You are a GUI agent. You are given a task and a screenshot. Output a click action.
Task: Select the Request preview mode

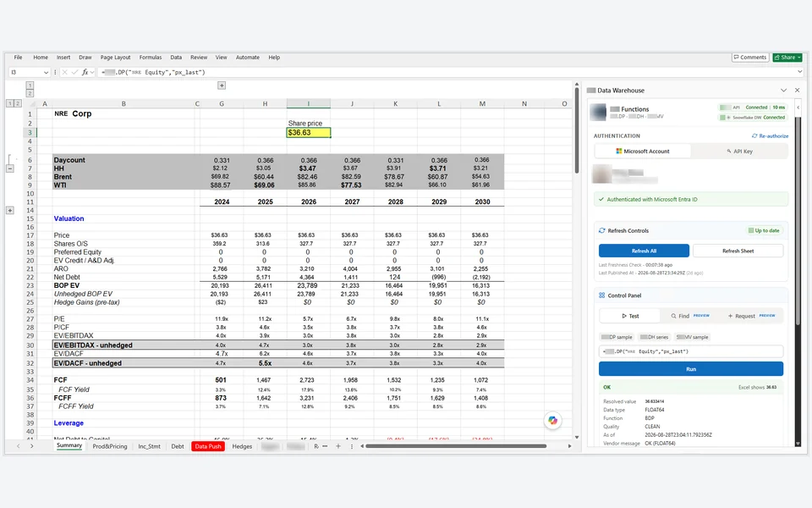pyautogui.click(x=751, y=316)
